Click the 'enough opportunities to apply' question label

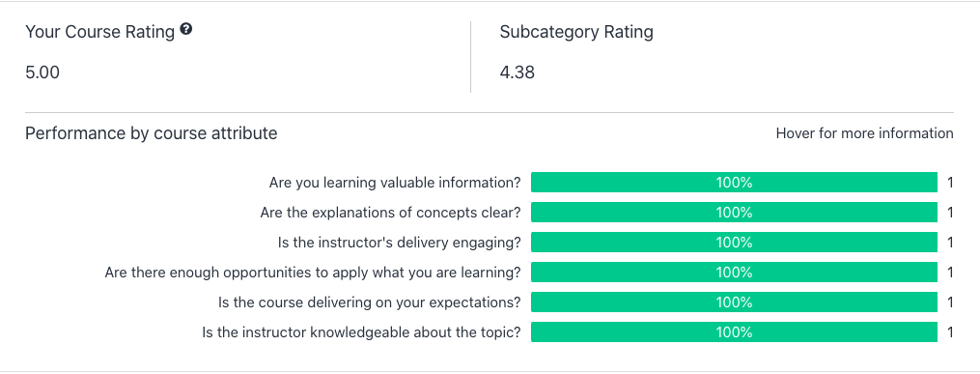click(313, 273)
